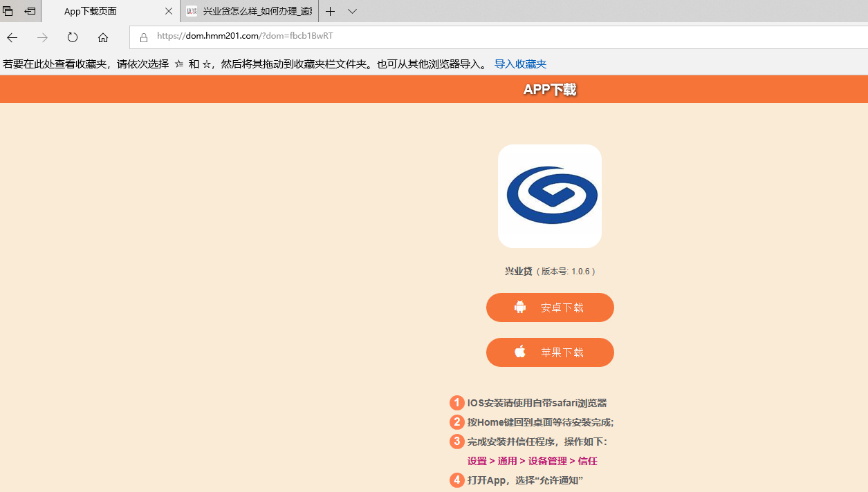Click the forward navigation arrow
This screenshot has width=868, height=492.
pos(42,37)
